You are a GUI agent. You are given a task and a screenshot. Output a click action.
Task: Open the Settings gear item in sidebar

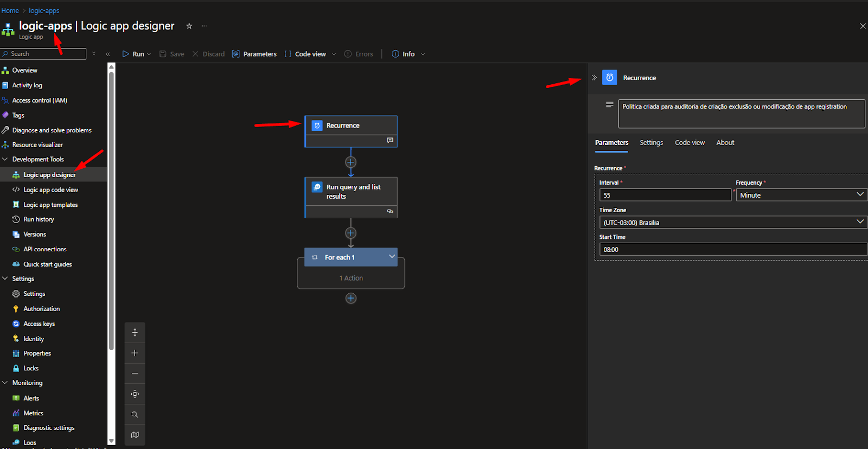[x=34, y=294]
